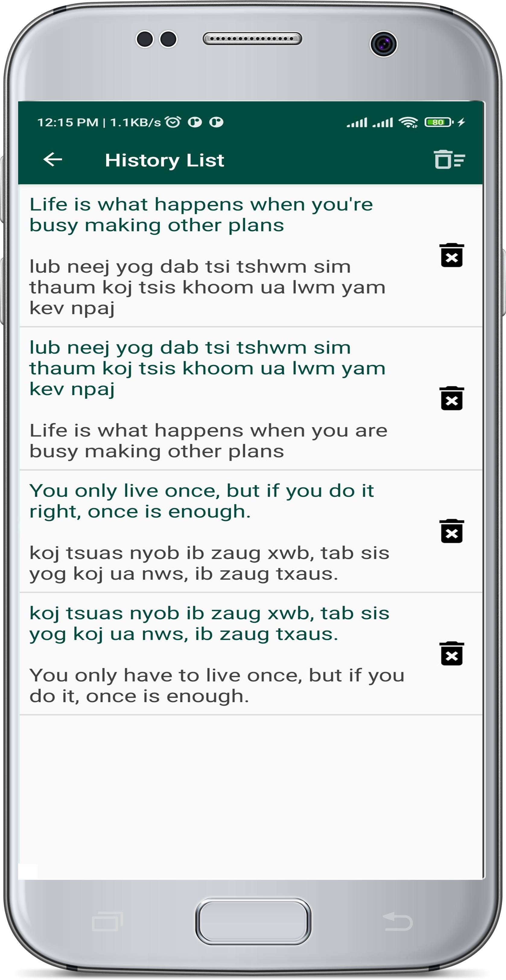Open 'Life is what happens when you're busy' text
The width and height of the screenshot is (506, 980).
coord(201,215)
